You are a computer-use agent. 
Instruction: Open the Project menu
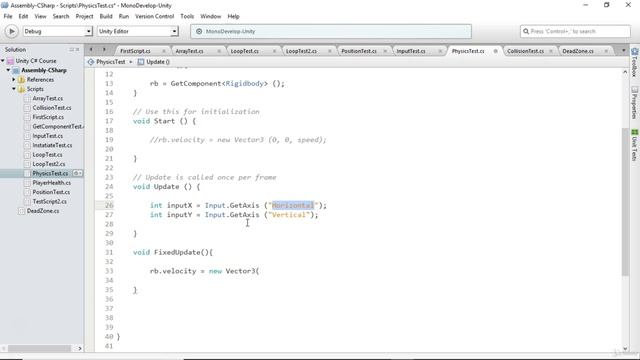84,16
